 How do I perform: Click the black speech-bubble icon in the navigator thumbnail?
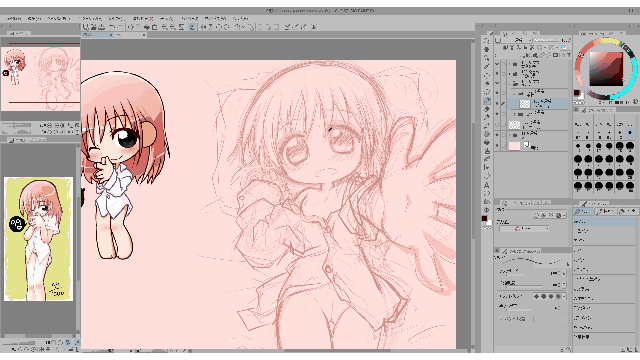5,73
